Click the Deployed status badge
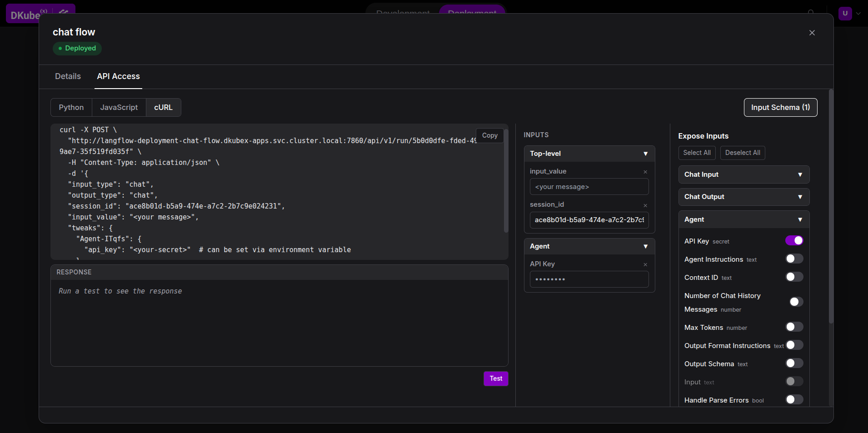The image size is (868, 433). tap(77, 48)
